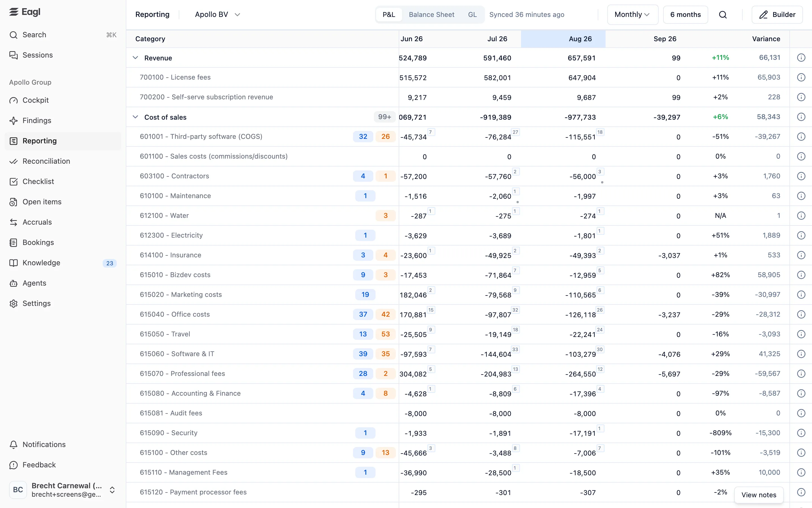Click the 23 badge next to Knowledge
This screenshot has height=508, width=812.
[110, 263]
